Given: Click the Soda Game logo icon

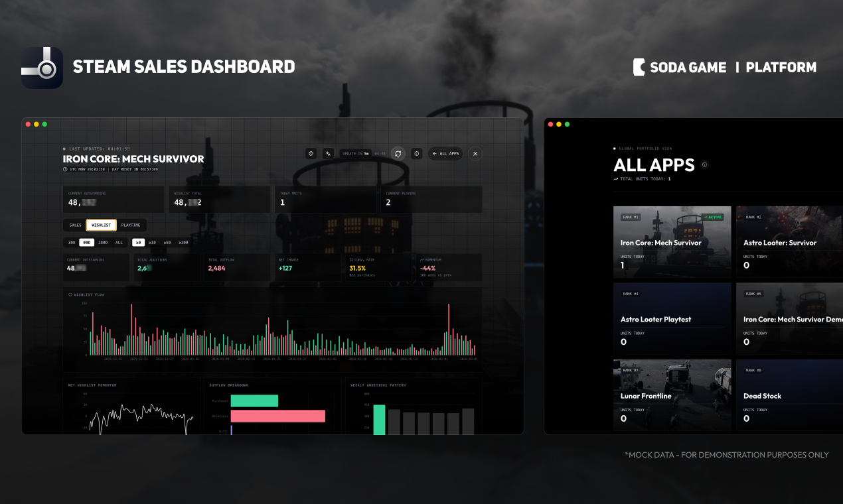Looking at the screenshot, I should point(639,67).
